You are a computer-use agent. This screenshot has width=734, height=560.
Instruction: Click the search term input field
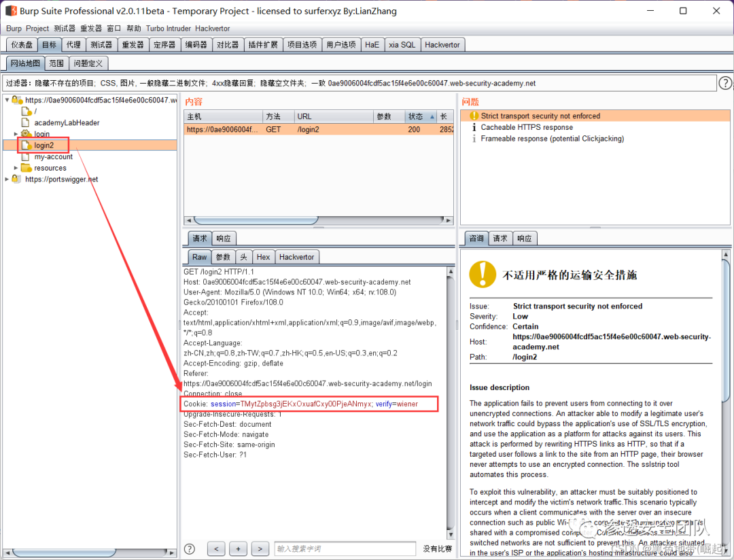click(x=345, y=548)
